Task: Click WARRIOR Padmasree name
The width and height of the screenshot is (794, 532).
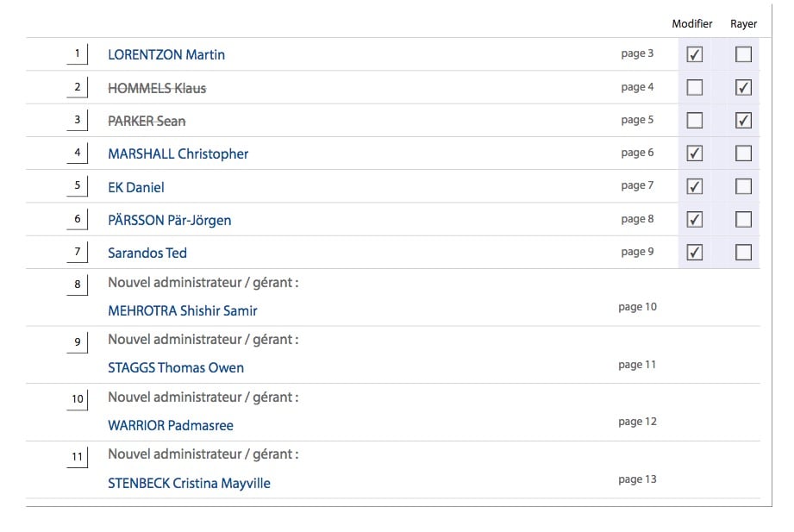Action: click(170, 426)
